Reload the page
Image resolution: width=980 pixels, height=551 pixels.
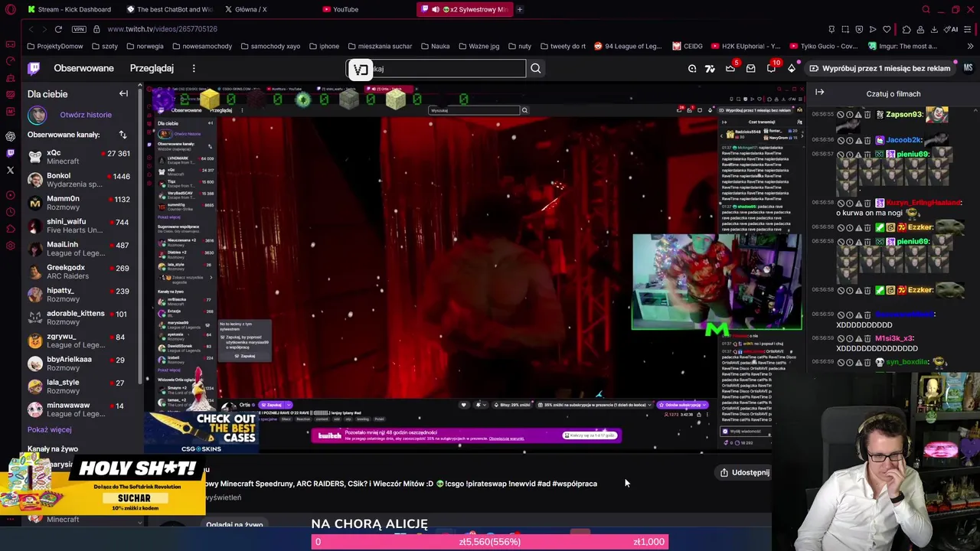coord(58,29)
